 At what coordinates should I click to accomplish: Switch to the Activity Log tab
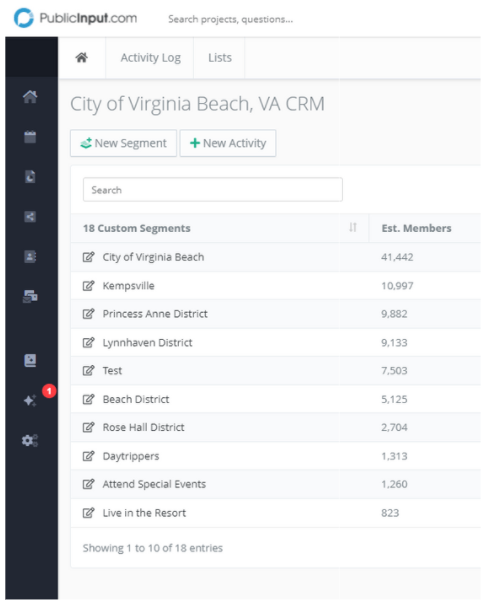pos(150,57)
